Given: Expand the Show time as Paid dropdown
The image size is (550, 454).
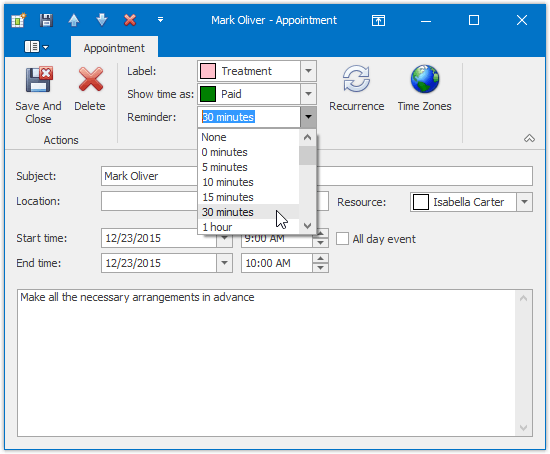Looking at the screenshot, I should click(308, 94).
